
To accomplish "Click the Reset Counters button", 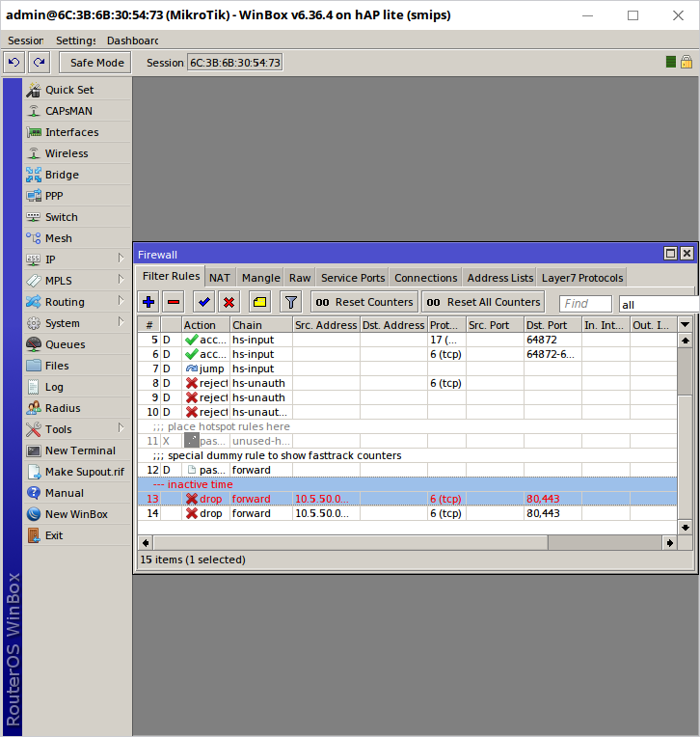I will coord(364,302).
